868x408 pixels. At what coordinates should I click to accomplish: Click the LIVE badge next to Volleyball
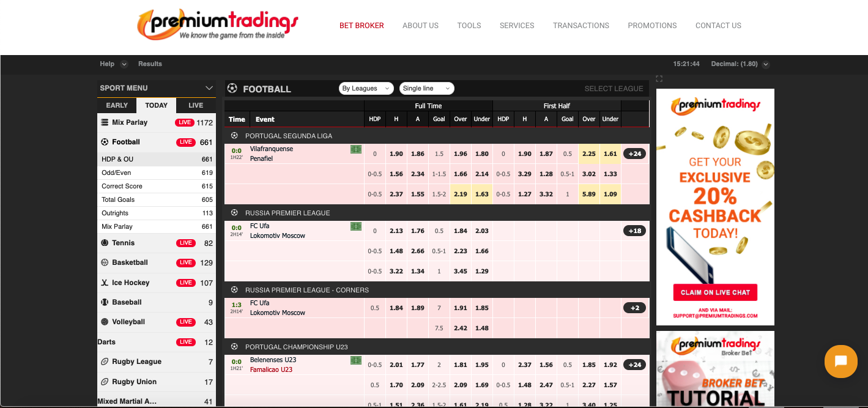point(185,322)
